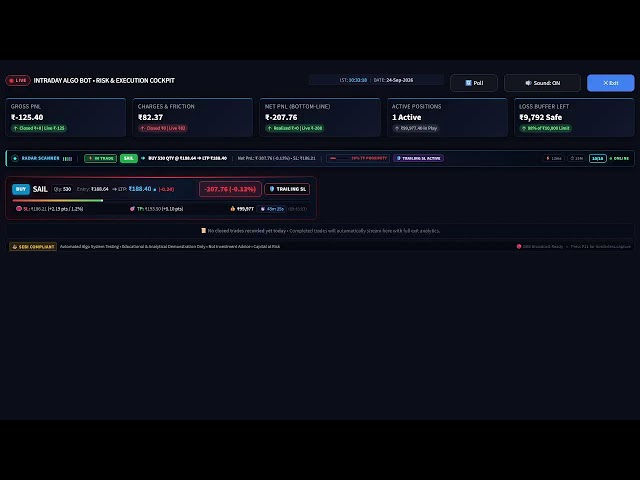Click the red OBS Broadcast Ready dot
640x480 pixels.
click(519, 247)
